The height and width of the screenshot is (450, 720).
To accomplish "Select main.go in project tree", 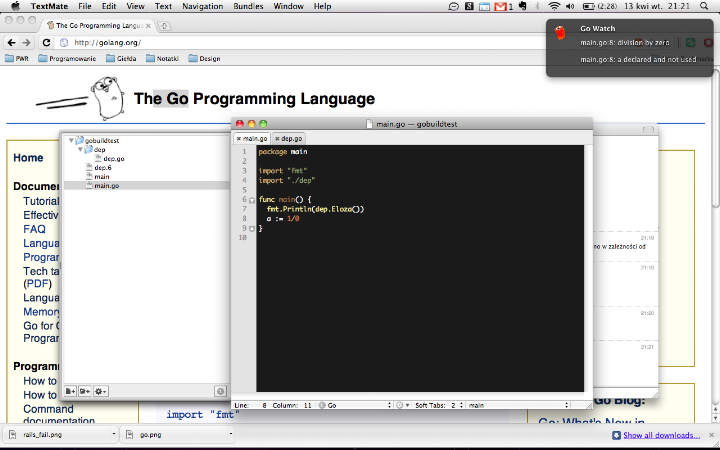I will coord(102,186).
